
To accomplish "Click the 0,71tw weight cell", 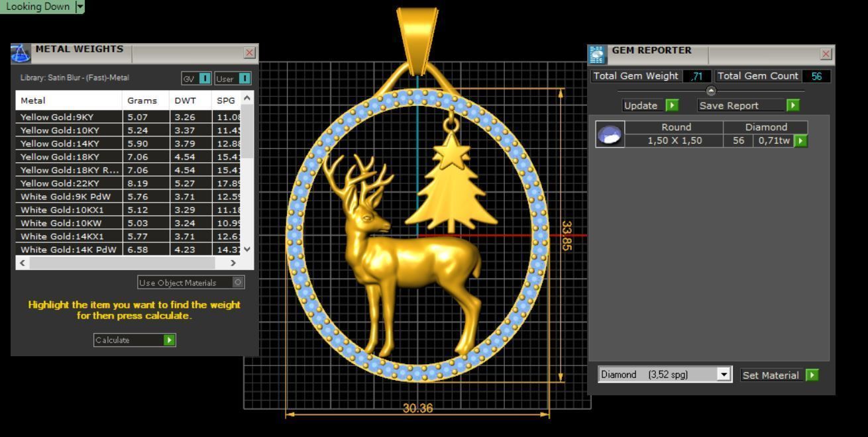I will (773, 140).
